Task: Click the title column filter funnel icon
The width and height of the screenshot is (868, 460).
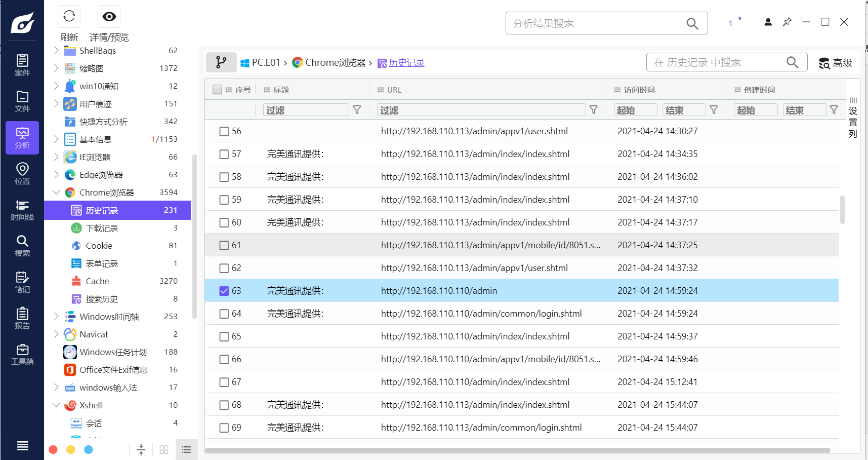Action: click(357, 110)
